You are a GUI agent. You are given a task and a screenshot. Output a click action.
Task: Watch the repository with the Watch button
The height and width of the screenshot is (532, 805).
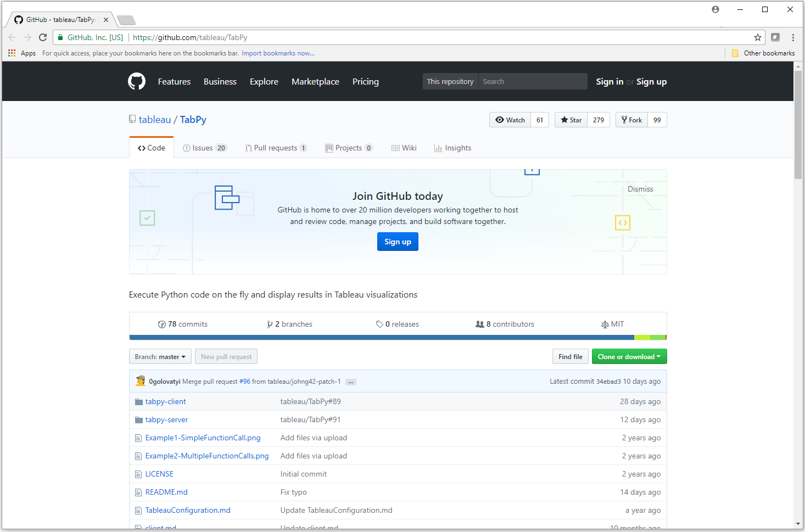pos(510,120)
